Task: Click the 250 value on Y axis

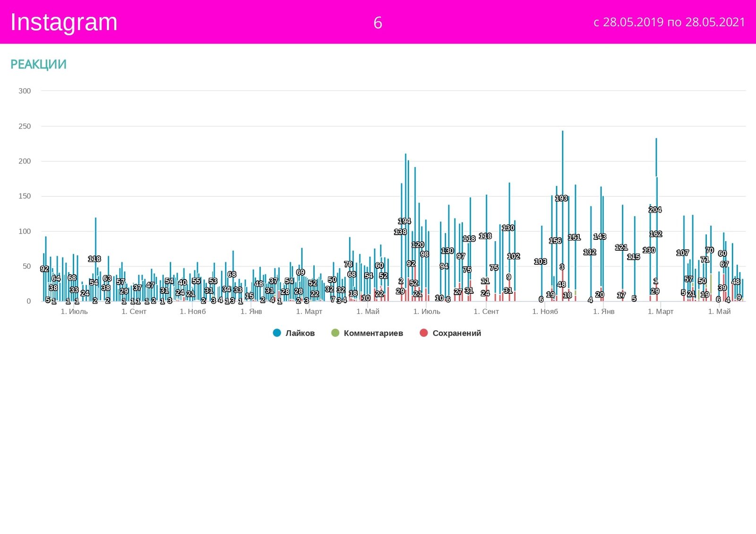Action: coord(25,126)
